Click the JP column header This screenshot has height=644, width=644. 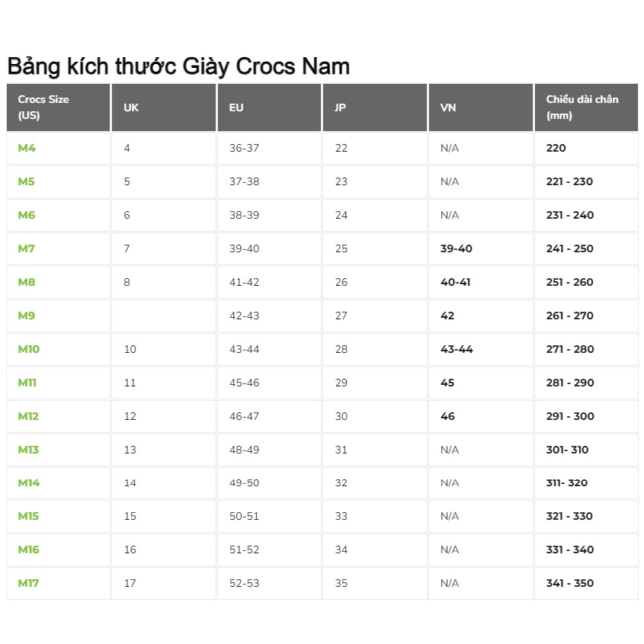point(374,107)
